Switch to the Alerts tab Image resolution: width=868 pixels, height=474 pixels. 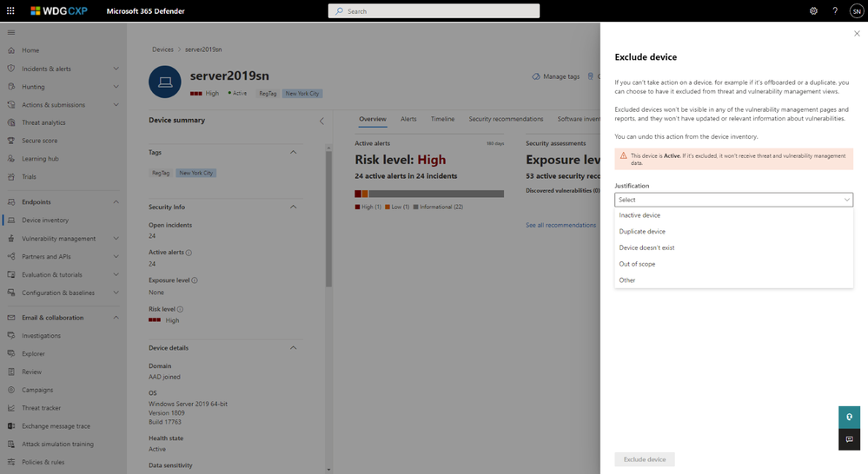click(x=408, y=119)
